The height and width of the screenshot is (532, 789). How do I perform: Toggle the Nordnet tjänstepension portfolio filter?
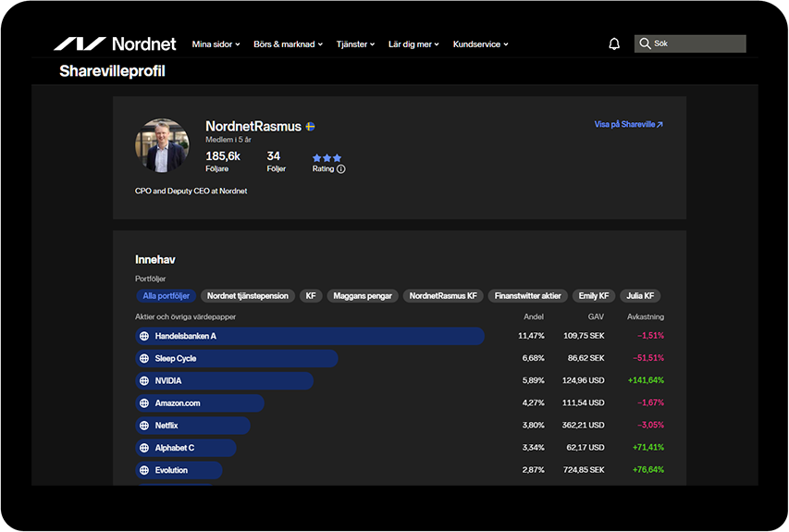[248, 296]
